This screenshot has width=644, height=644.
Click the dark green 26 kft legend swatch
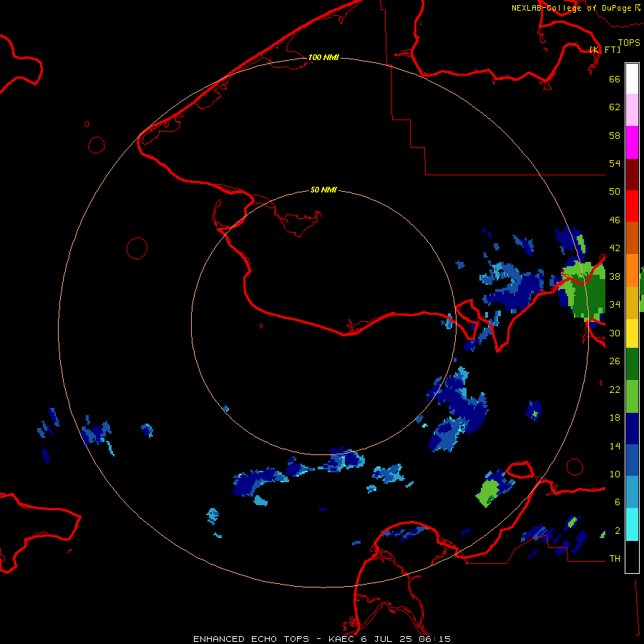point(632,364)
